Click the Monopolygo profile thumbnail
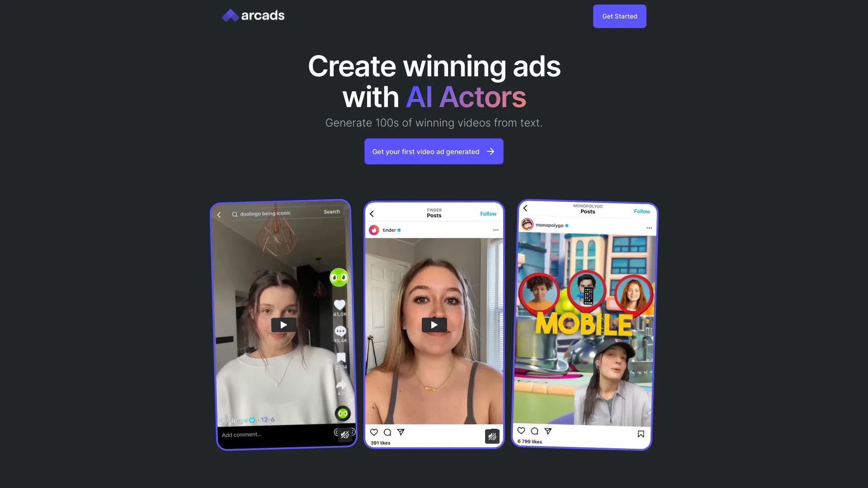Screen dimensions: 868x488 [527, 225]
